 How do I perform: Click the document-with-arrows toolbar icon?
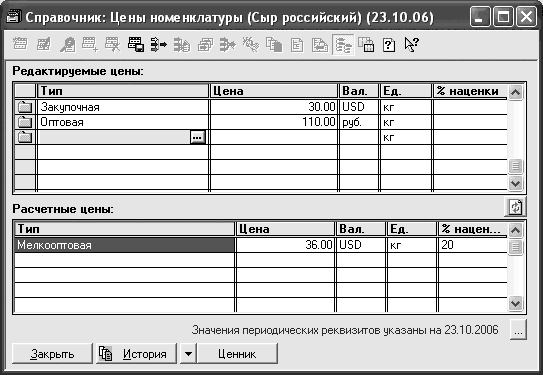coord(320,45)
